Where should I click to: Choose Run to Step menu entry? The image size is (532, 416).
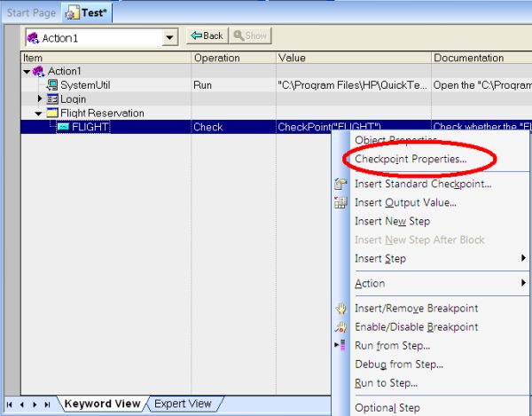coord(386,383)
